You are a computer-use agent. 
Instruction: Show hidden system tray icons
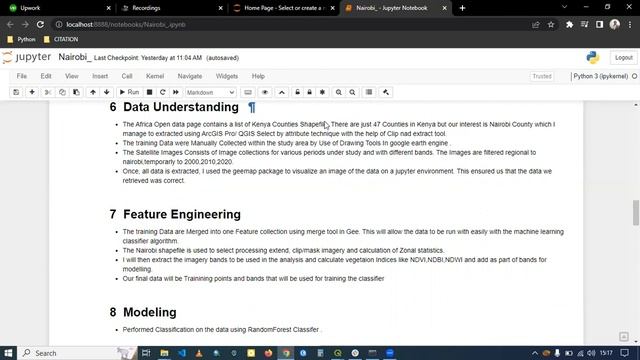point(535,353)
